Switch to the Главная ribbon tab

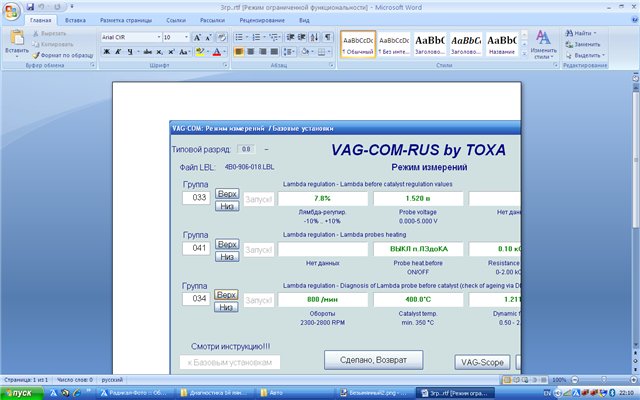tap(40, 20)
